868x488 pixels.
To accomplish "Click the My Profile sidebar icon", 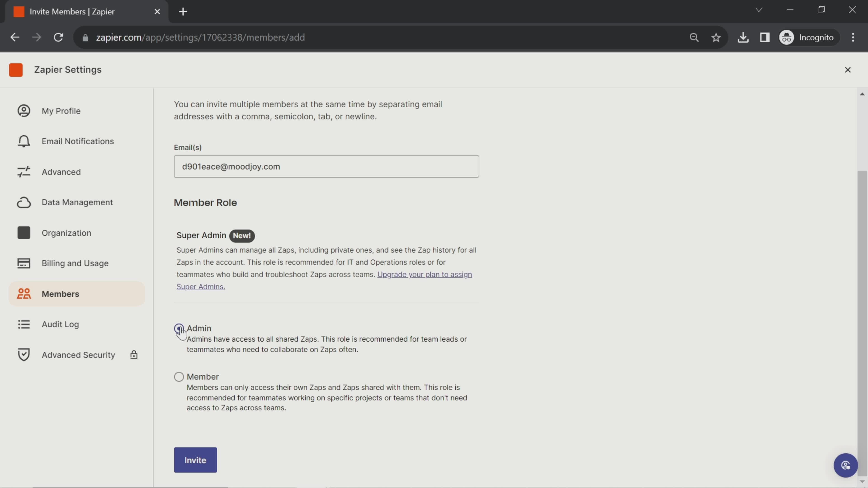I will click(24, 111).
